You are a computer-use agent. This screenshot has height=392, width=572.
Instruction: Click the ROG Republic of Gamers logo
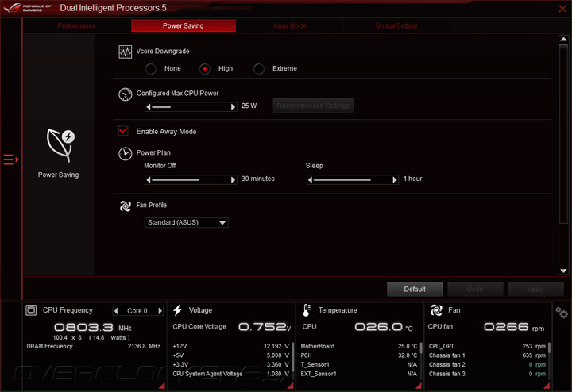[x=27, y=8]
